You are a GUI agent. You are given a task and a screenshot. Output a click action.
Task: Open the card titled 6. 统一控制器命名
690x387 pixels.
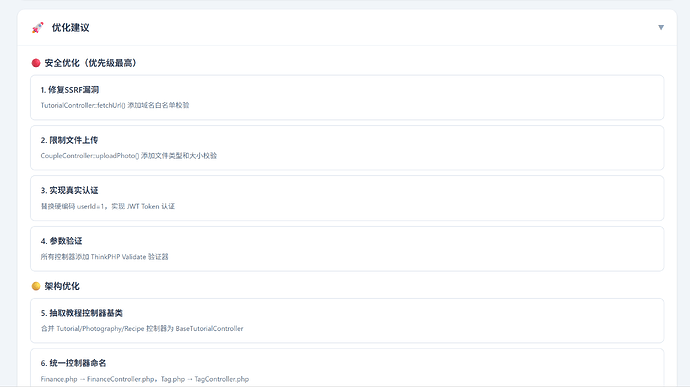click(347, 368)
